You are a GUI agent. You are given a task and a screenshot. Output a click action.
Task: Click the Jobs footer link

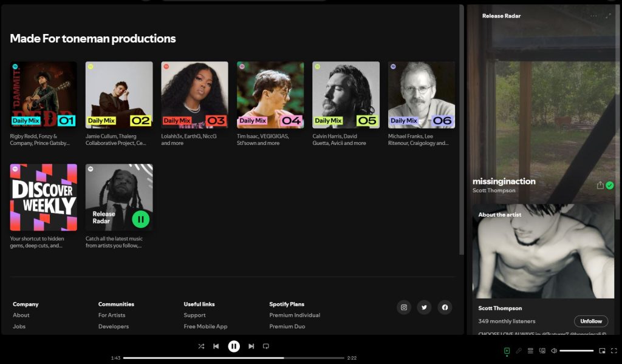click(19, 326)
